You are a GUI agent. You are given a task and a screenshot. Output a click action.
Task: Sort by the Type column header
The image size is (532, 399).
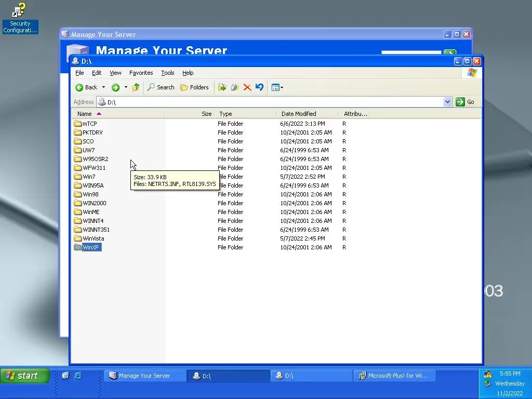coord(246,114)
